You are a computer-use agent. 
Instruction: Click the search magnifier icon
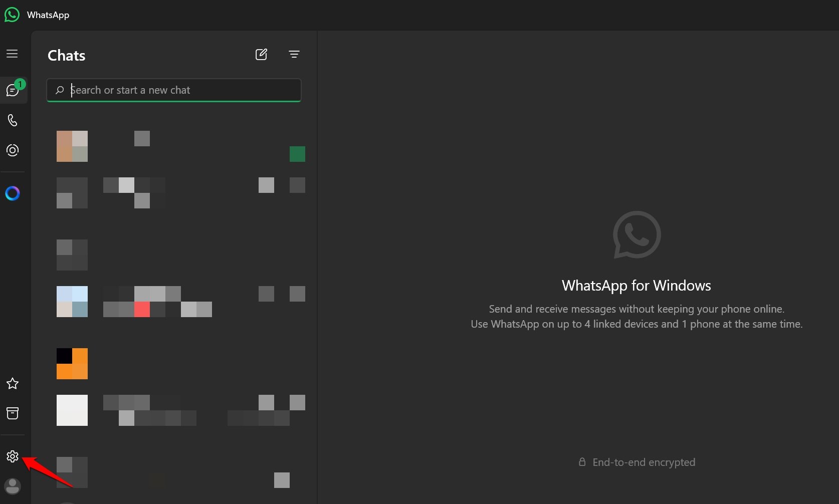60,90
